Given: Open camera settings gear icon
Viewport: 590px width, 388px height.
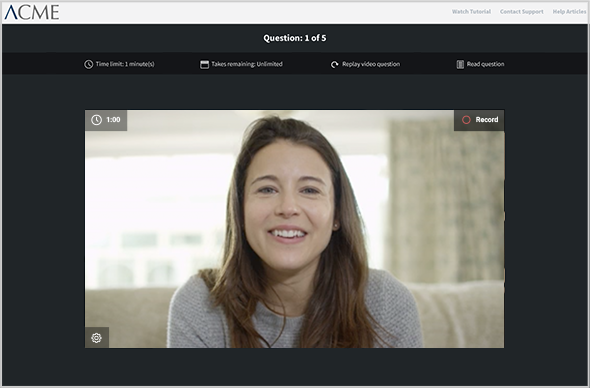Looking at the screenshot, I should click(x=96, y=338).
